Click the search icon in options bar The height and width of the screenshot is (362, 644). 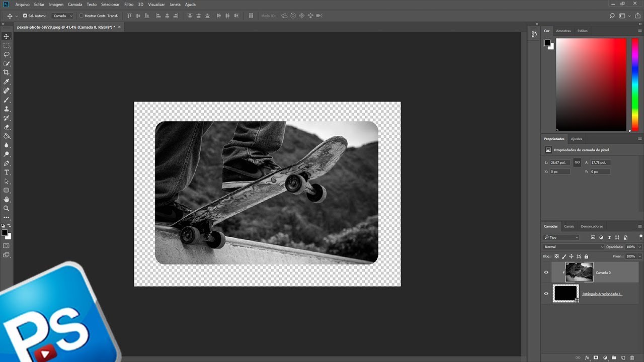pyautogui.click(x=612, y=16)
